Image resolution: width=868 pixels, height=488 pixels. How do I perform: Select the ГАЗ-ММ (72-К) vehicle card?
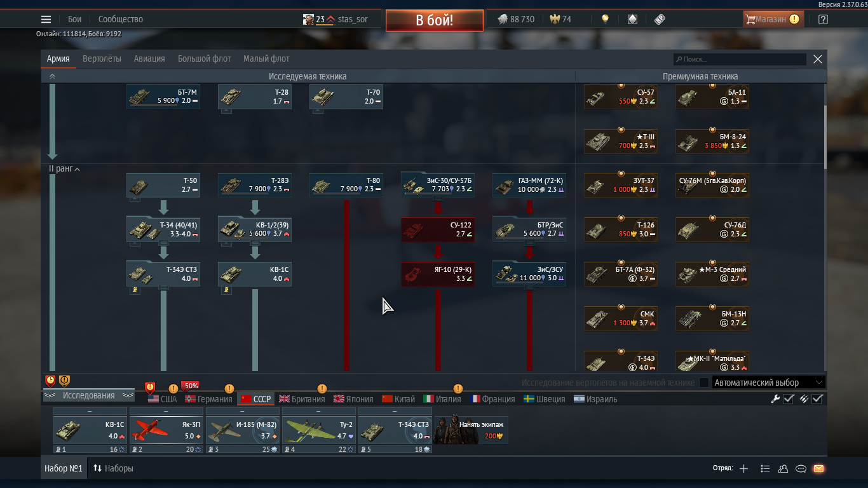point(529,185)
